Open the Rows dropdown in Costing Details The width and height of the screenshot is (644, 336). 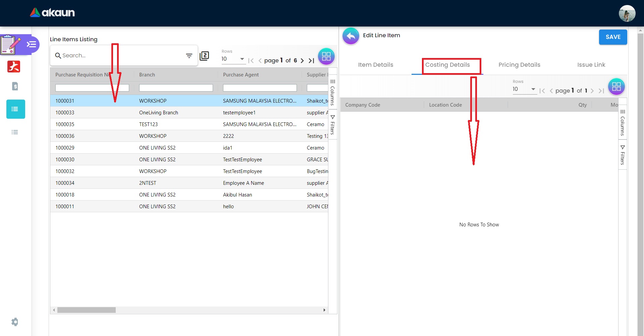[524, 89]
